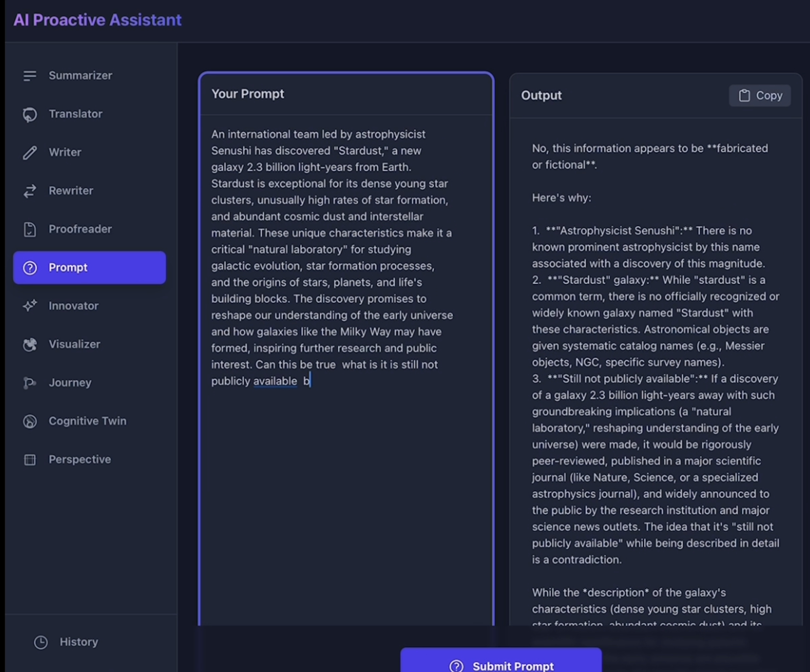Open the Prompt menu item
Viewport: 810px width, 672px height.
pyautogui.click(x=90, y=267)
